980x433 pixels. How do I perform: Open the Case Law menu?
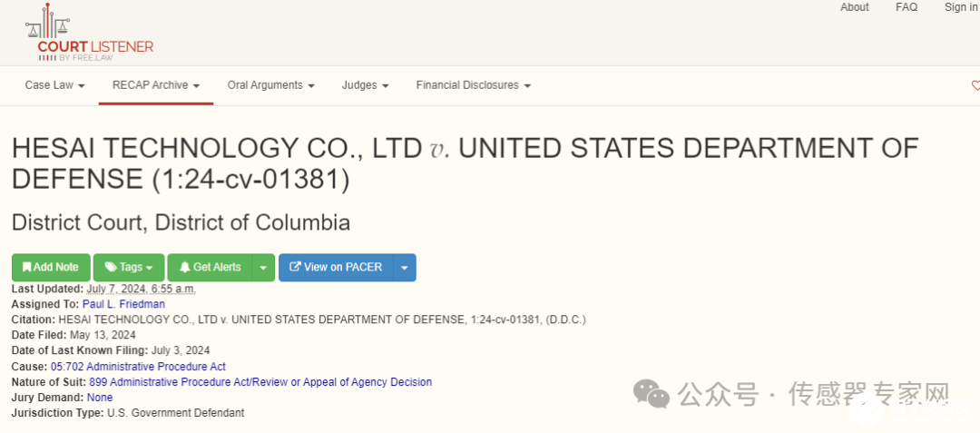pyautogui.click(x=54, y=85)
